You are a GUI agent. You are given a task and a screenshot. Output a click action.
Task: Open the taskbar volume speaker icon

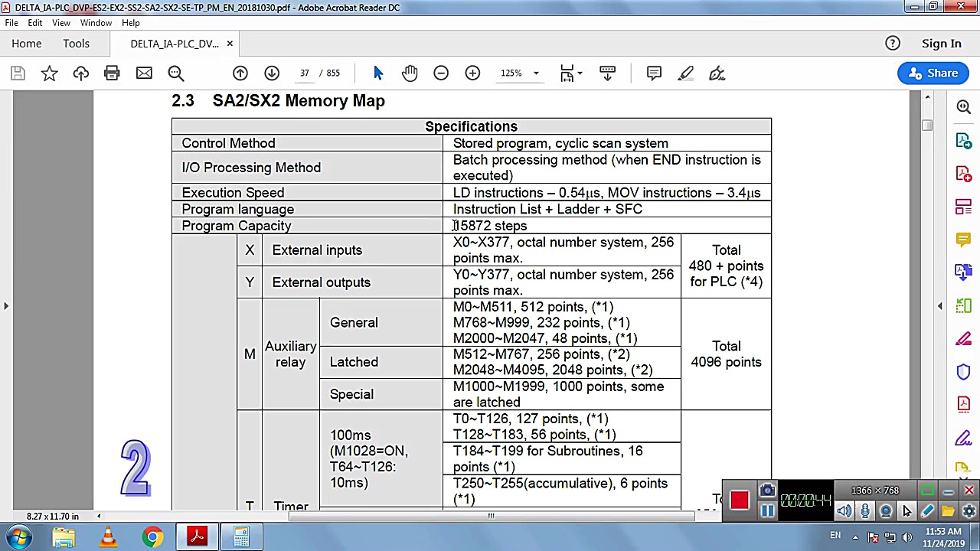pyautogui.click(x=907, y=537)
